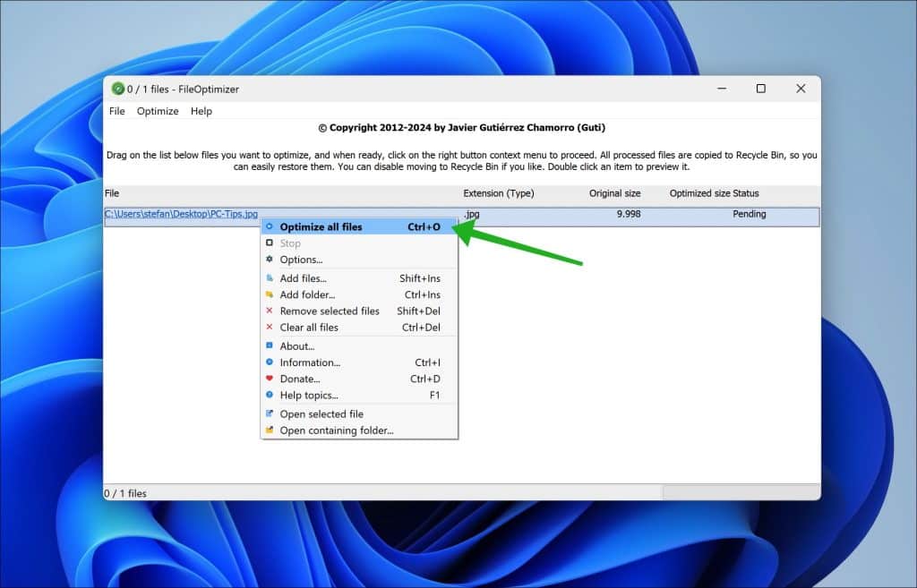Click the File column header

tap(112, 193)
